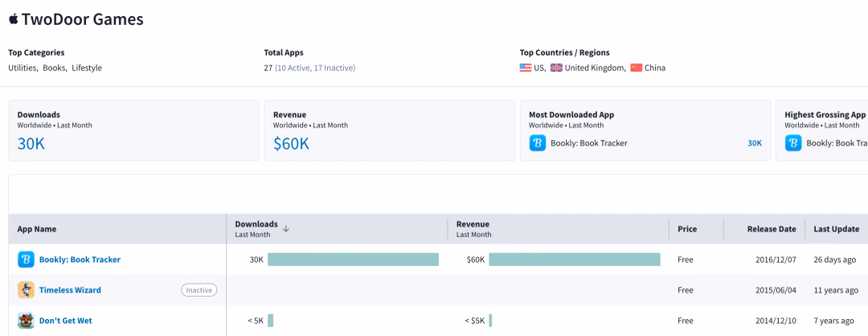This screenshot has height=336, width=868.
Task: Click Don't Get Wet downloads bar
Action: click(271, 321)
